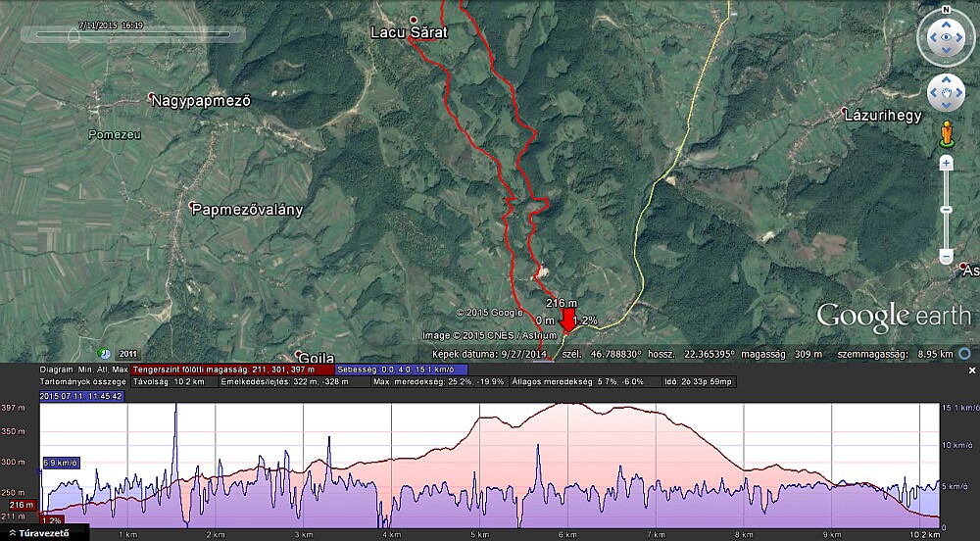
Task: Click the zoom in plus button
Action: pos(946,163)
